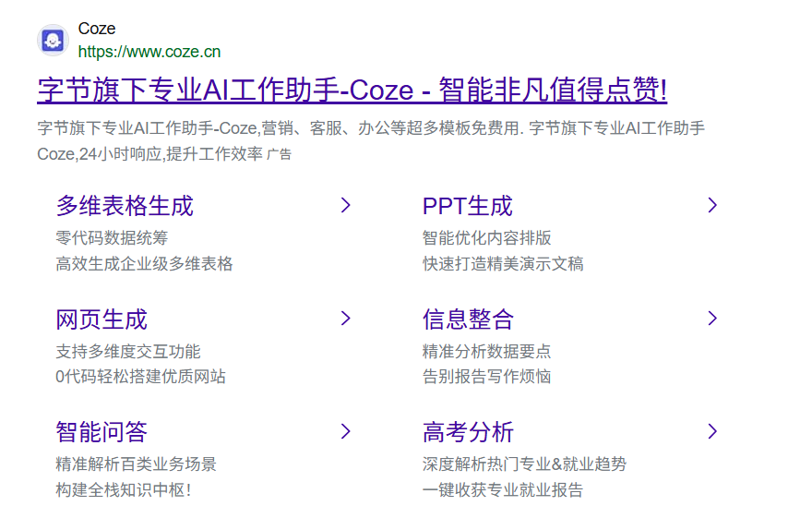Click description text 高效生成企业级多维表格
The height and width of the screenshot is (518, 812).
point(145,264)
